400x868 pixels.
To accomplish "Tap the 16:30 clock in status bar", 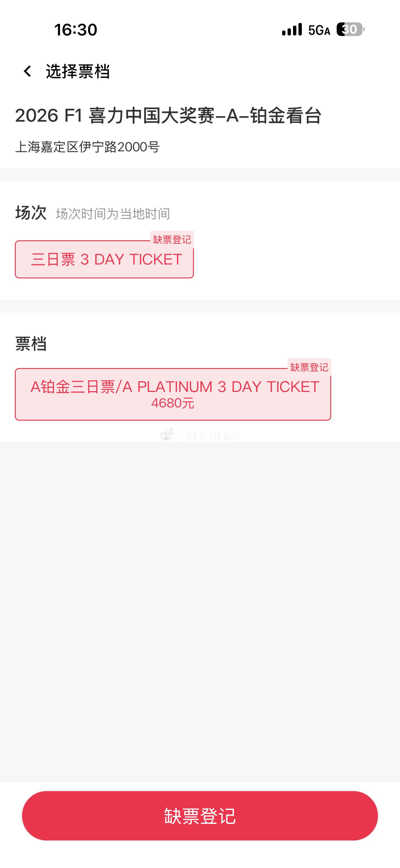I will pyautogui.click(x=76, y=30).
